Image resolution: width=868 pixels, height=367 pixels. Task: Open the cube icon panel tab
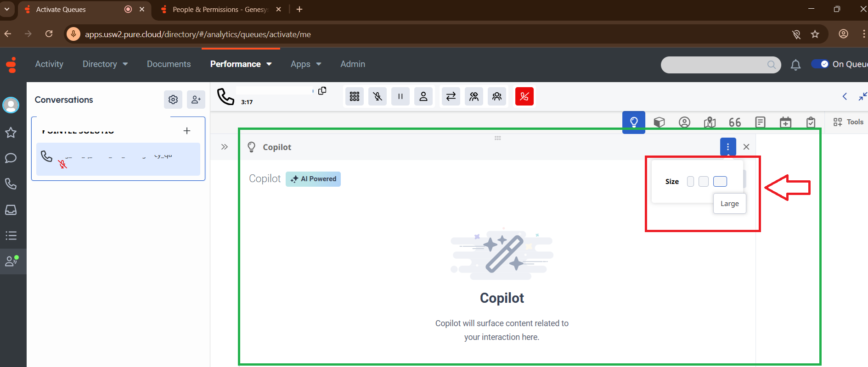tap(659, 122)
